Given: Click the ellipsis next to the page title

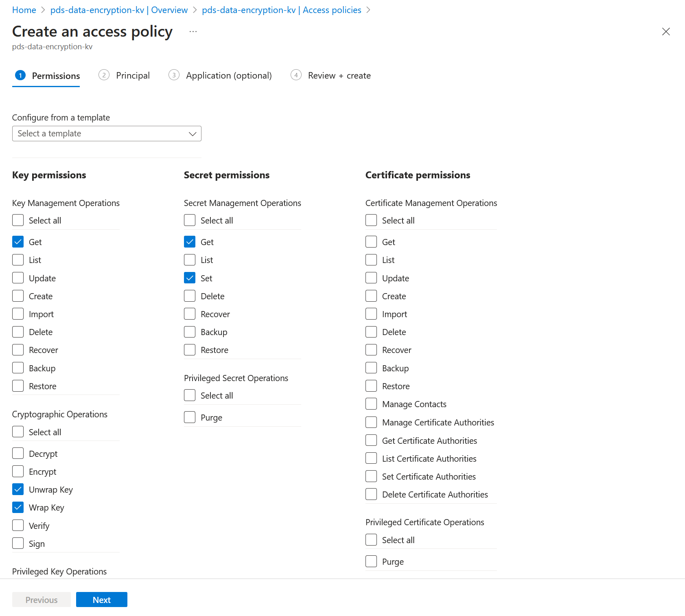Looking at the screenshot, I should 193,31.
